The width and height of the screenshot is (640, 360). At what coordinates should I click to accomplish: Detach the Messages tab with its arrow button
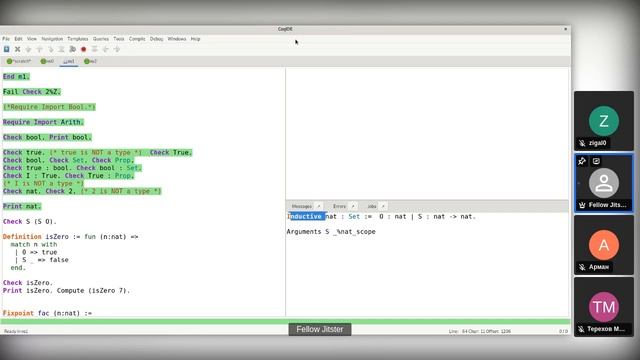click(319, 207)
